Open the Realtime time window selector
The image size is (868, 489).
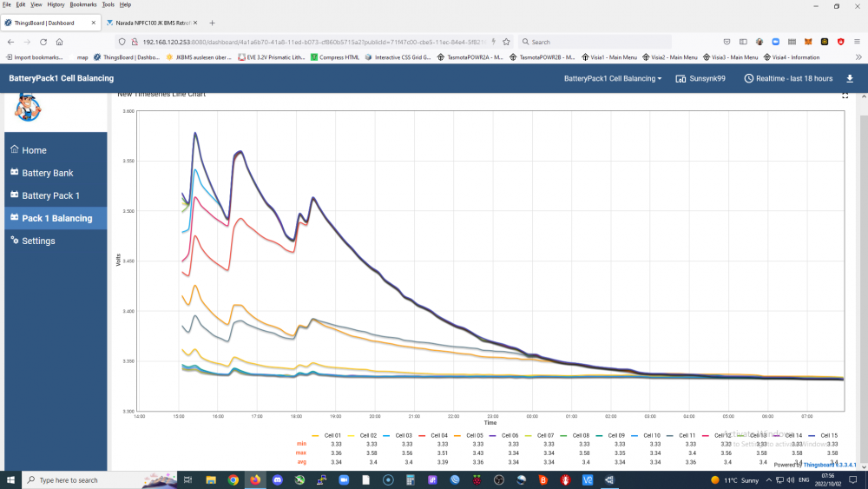[x=788, y=79]
